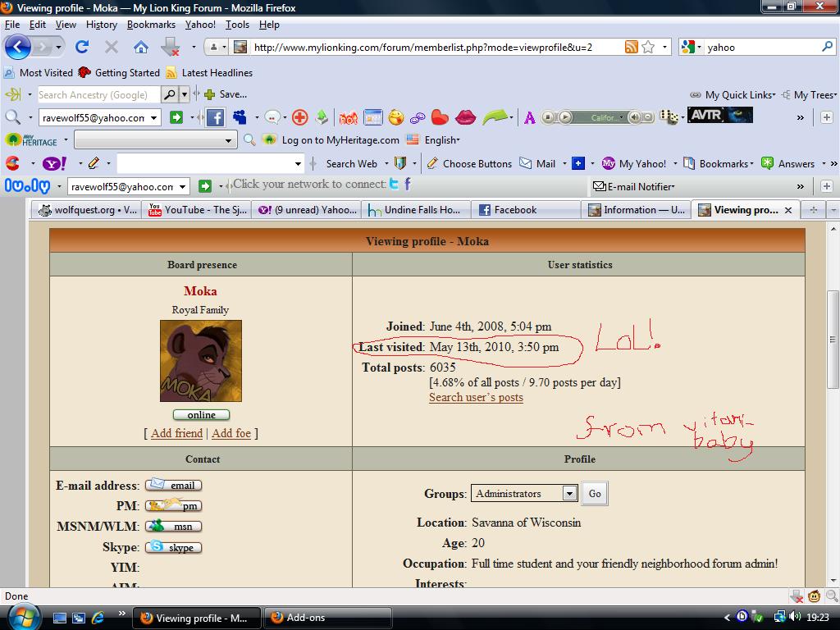
Task: Click the Go button beside Groups
Action: [x=595, y=493]
